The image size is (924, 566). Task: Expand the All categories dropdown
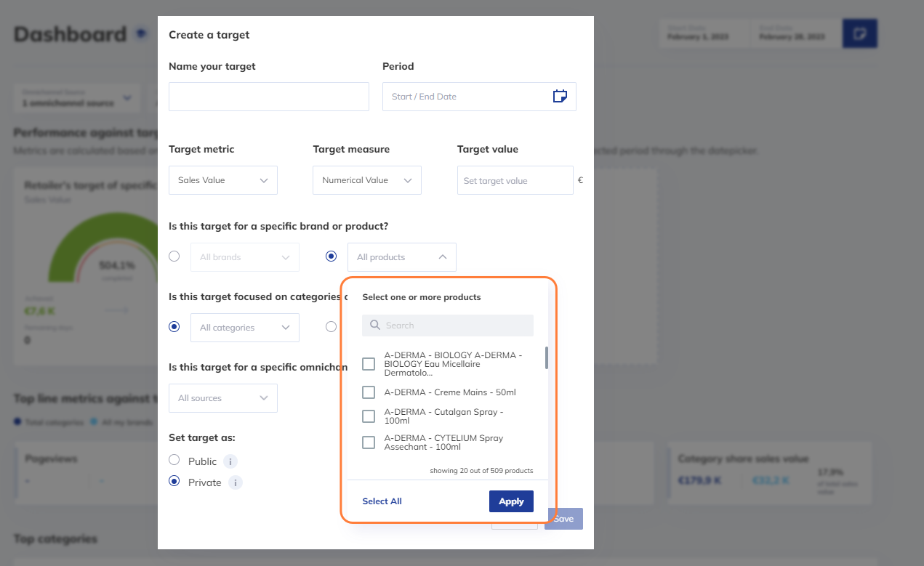(244, 328)
